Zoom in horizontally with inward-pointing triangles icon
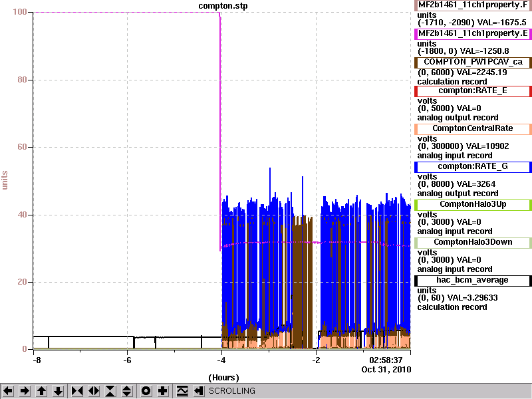 tap(77, 391)
